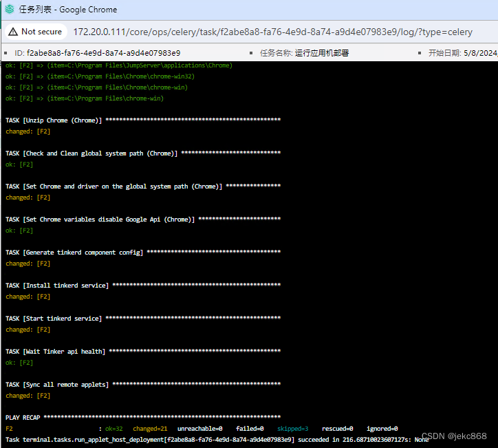Click the PLAY RECAP heading line
The image size is (498, 448).
(x=143, y=418)
